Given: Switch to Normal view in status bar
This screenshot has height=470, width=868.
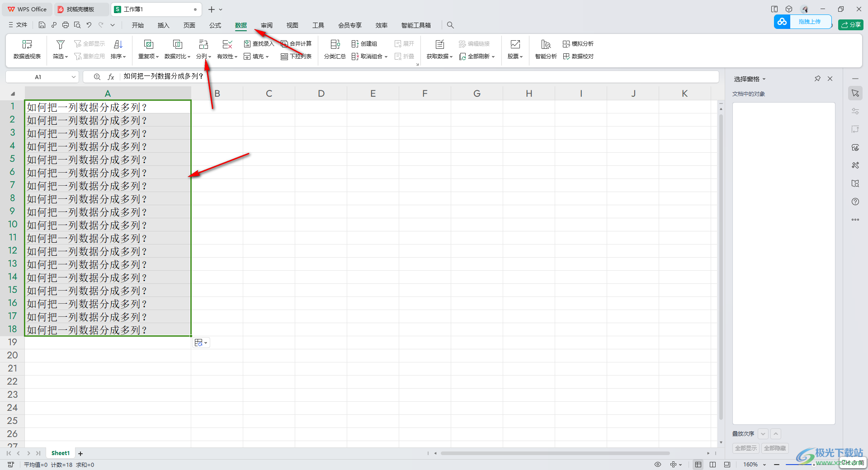Looking at the screenshot, I should coord(698,465).
